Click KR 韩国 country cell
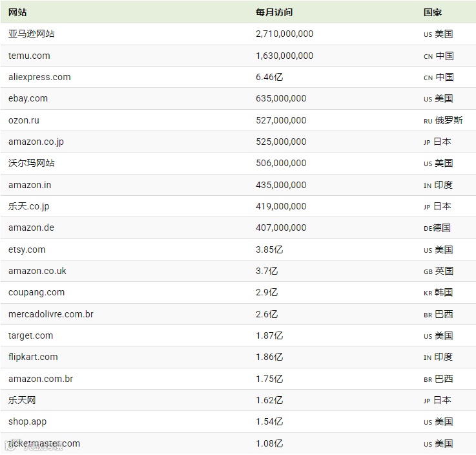This screenshot has height=455, width=476. (439, 292)
